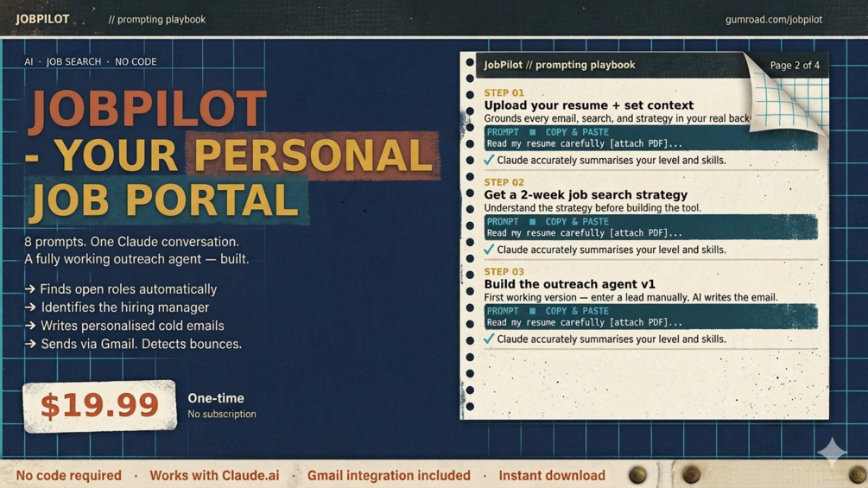Click the '// prompting playbook' text in the top bar
Viewport: 868px width, 488px height.
click(156, 19)
